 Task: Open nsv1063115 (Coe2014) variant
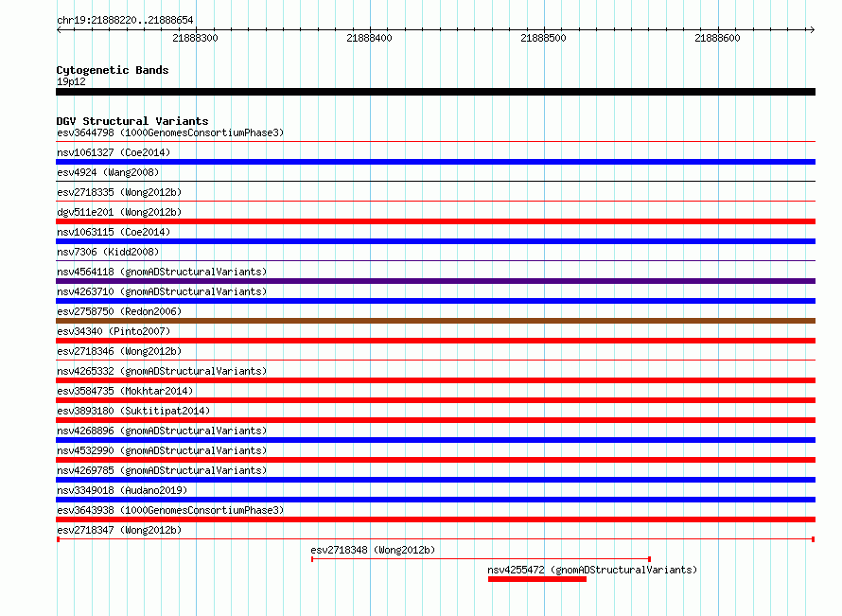tap(114, 232)
